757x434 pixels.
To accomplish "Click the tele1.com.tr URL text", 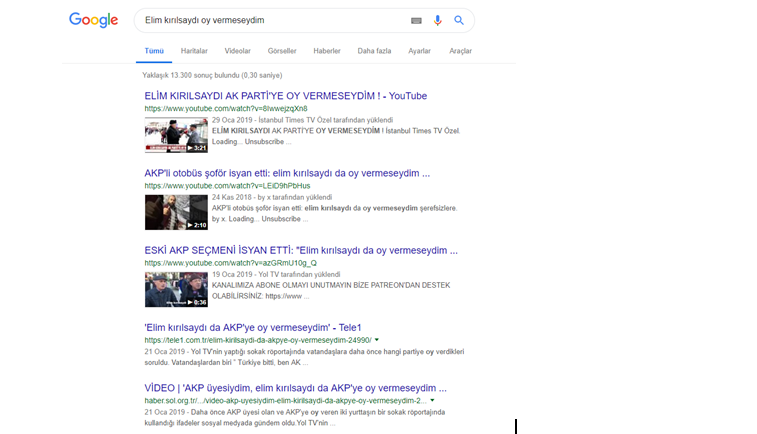I will [x=258, y=340].
